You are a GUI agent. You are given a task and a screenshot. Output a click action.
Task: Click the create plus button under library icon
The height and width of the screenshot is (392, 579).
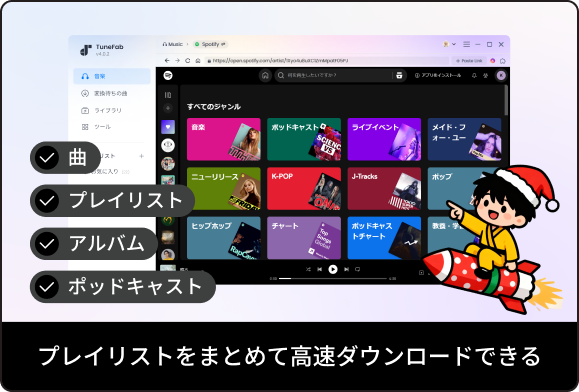[168, 108]
